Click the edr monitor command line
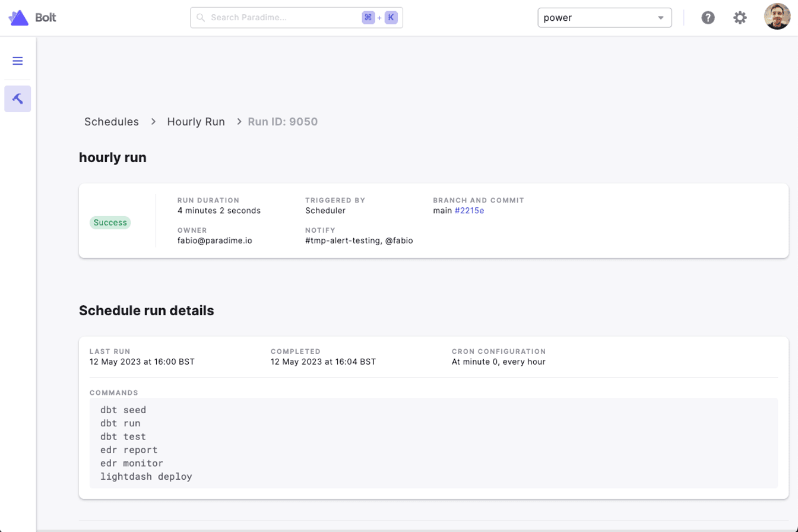 (132, 463)
